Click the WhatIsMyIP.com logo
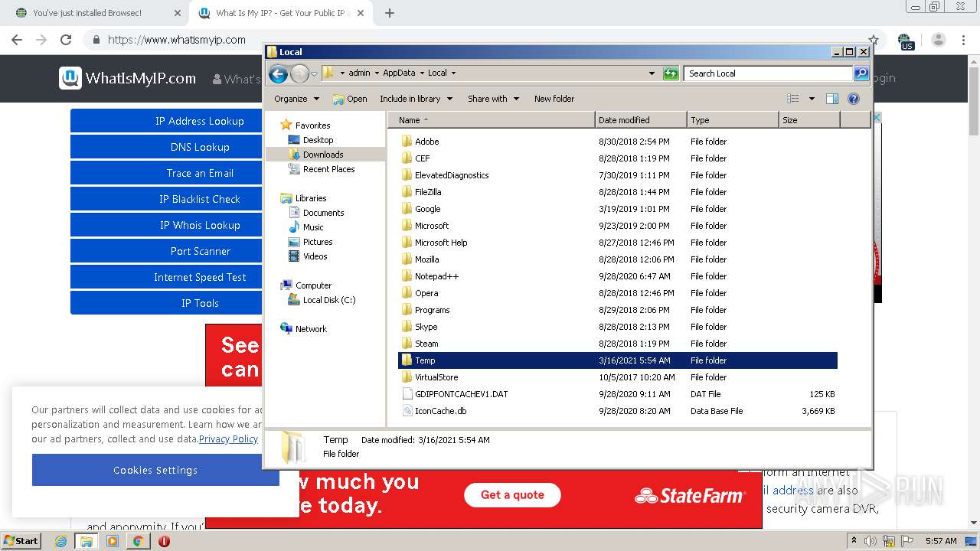This screenshot has width=980, height=551. (128, 78)
